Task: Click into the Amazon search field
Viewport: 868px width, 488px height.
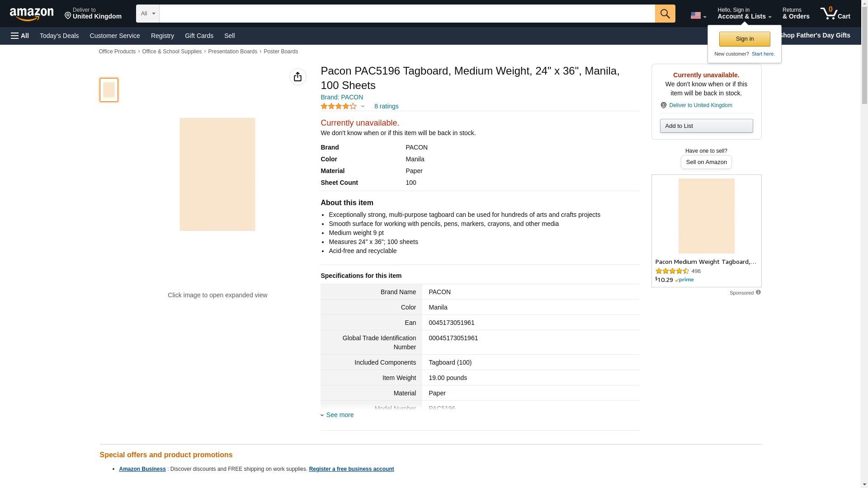Action: (x=407, y=14)
